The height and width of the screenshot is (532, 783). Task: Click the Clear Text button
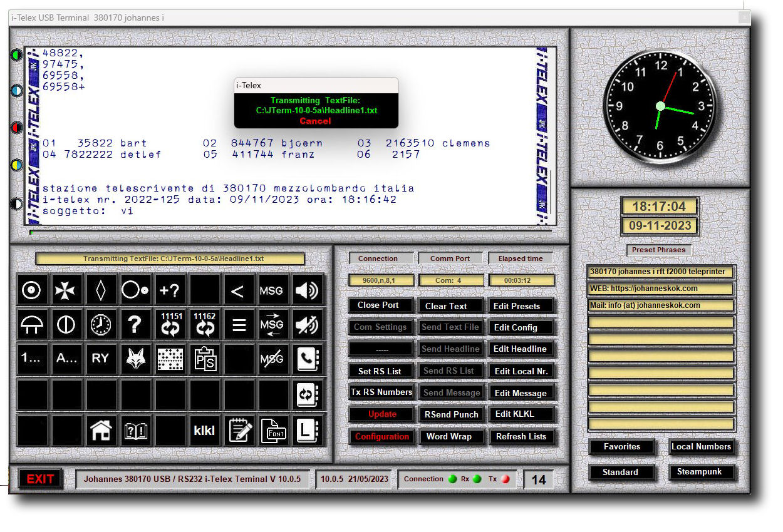pyautogui.click(x=450, y=306)
